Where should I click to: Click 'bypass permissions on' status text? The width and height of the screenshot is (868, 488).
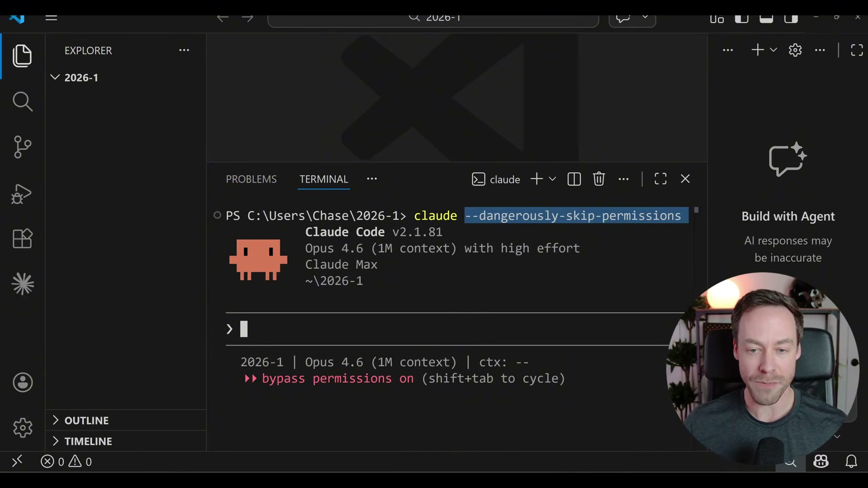pos(338,378)
